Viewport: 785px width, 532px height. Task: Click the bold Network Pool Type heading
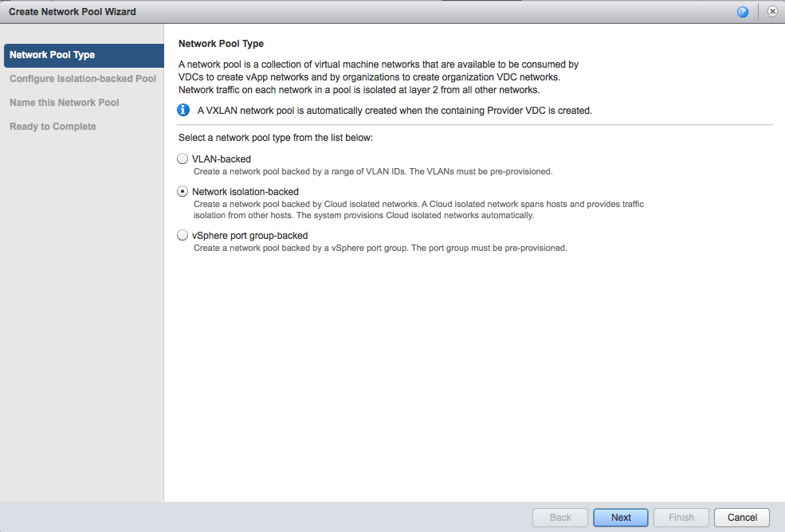221,44
